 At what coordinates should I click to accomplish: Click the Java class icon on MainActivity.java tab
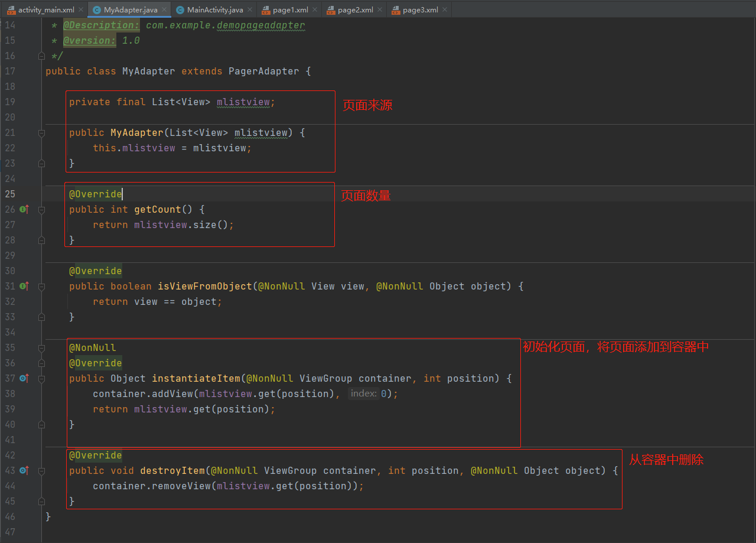point(180,10)
